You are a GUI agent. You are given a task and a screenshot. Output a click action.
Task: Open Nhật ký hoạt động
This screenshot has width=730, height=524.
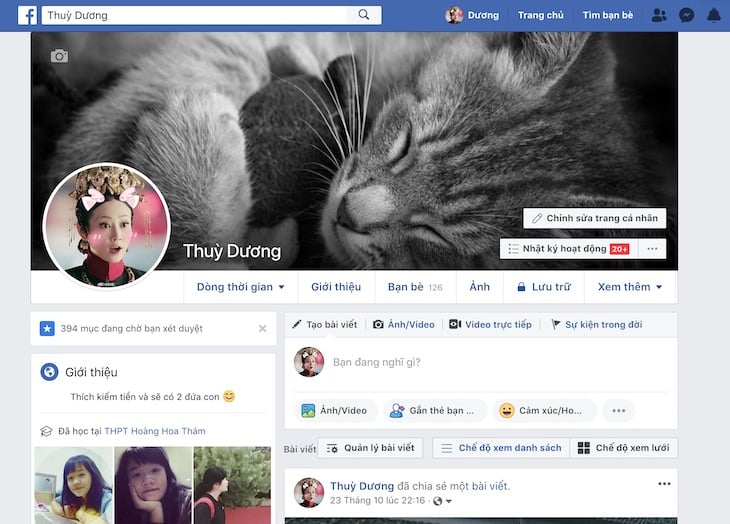pos(569,249)
